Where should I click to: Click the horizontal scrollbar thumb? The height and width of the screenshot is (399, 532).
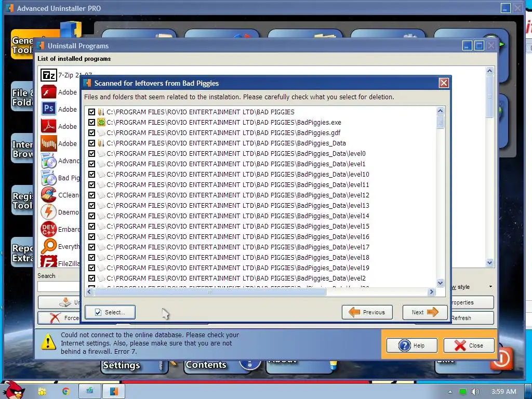[x=210, y=291]
